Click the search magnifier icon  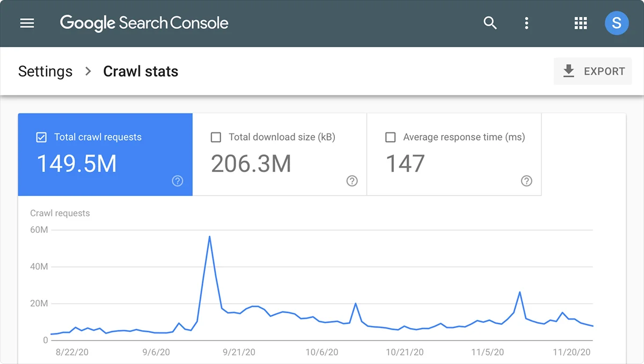(490, 23)
